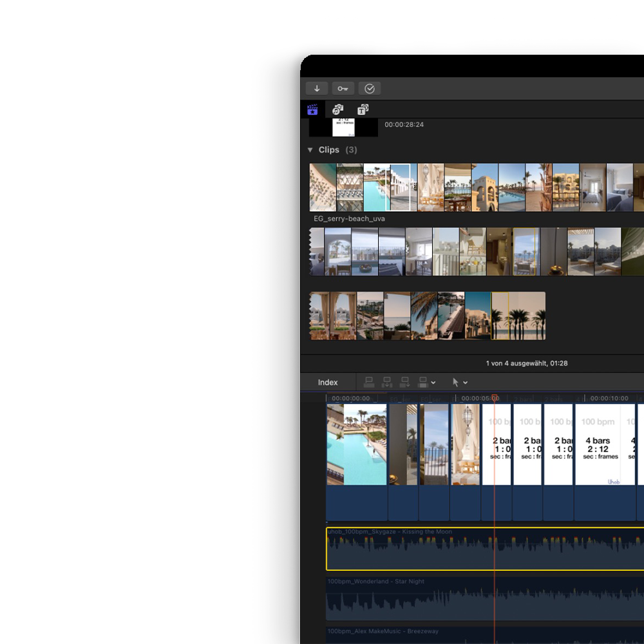Select the '100bpm_Wonderland - Star Night' audio clip

tap(485, 599)
